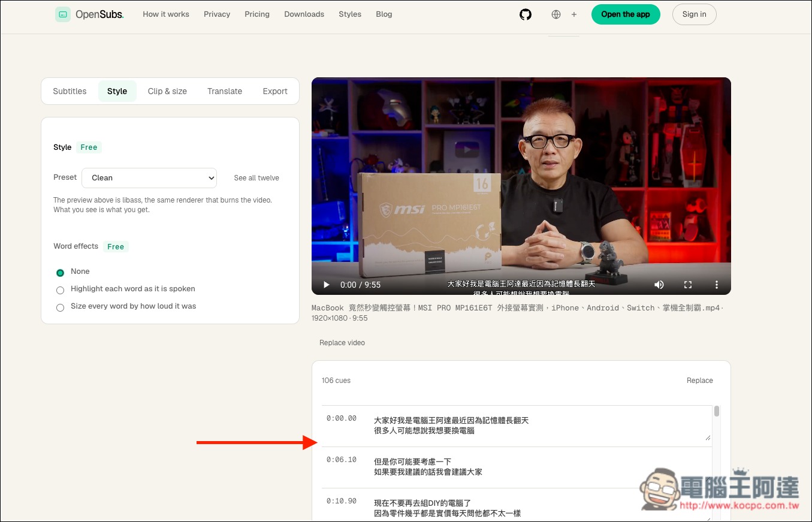Click the 106 cues count label
This screenshot has width=812, height=522.
pos(336,381)
